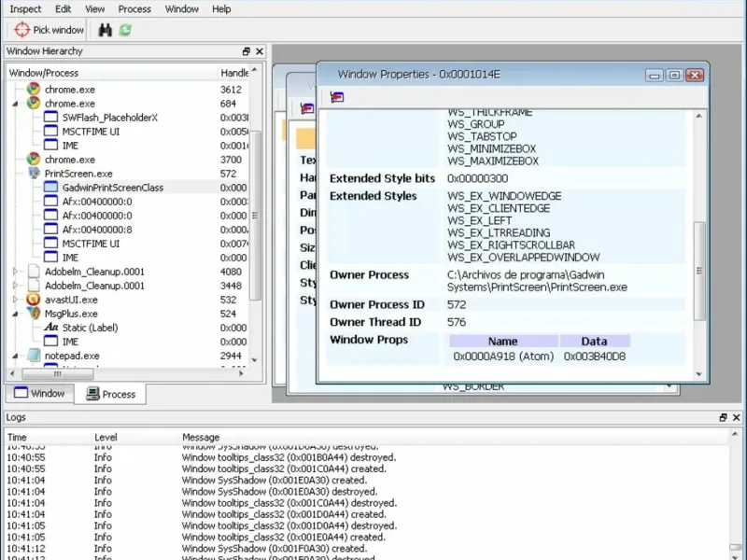Click the MsgPlus.exe process icon
This screenshot has height=560, width=747.
tap(34, 313)
